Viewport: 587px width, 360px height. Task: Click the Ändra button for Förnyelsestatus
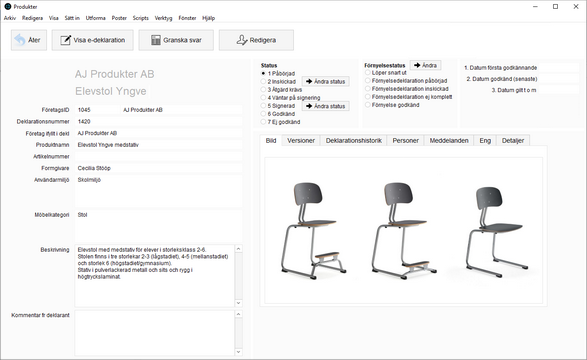pos(425,65)
